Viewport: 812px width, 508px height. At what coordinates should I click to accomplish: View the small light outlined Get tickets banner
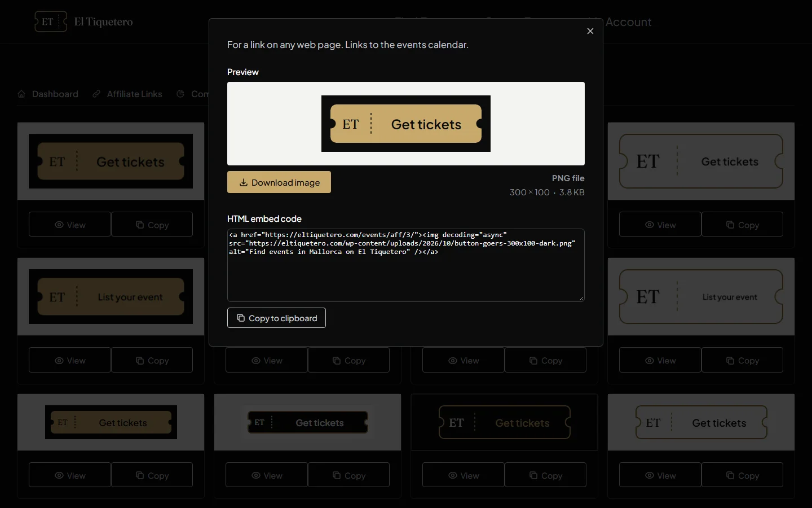tap(660, 475)
